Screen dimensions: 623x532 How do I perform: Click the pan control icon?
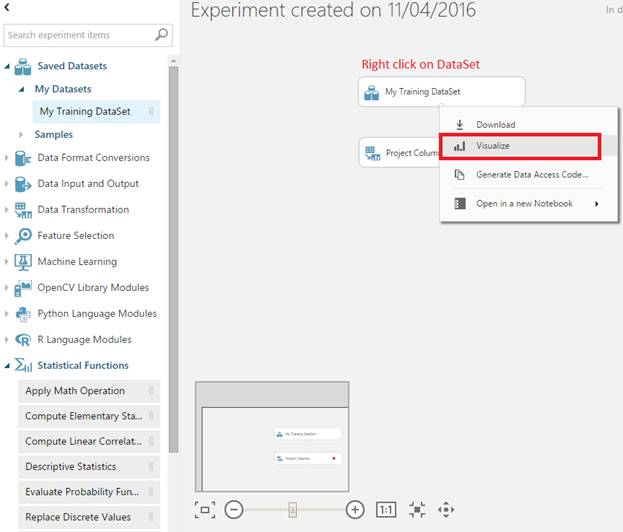(x=446, y=510)
